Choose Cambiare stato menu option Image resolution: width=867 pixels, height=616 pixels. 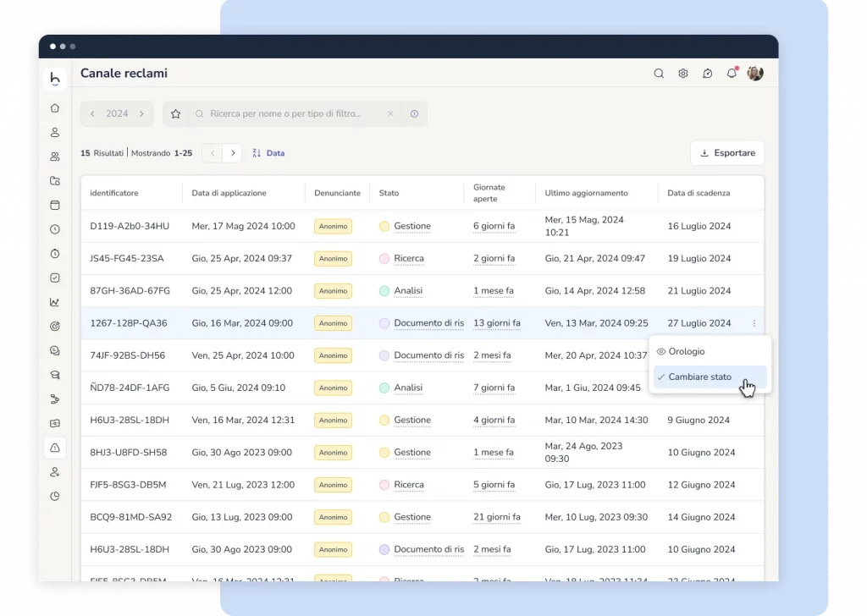click(x=699, y=377)
